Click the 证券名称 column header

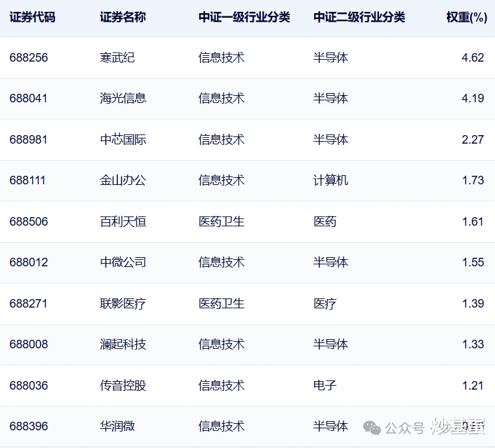click(x=123, y=17)
